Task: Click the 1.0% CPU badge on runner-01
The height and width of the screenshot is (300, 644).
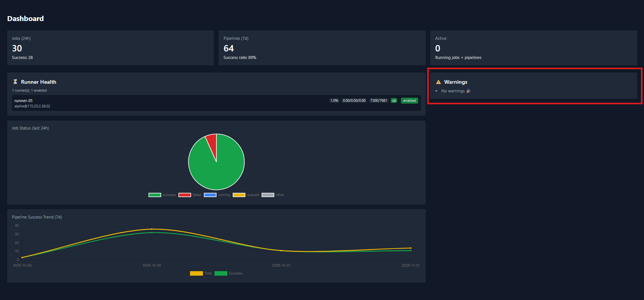Action: pos(334,101)
